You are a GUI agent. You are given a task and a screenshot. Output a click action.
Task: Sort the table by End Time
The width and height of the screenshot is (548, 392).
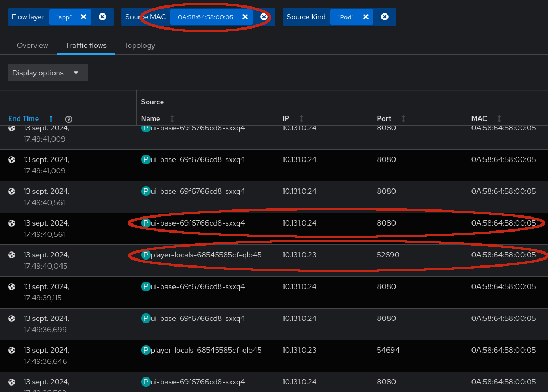click(24, 118)
